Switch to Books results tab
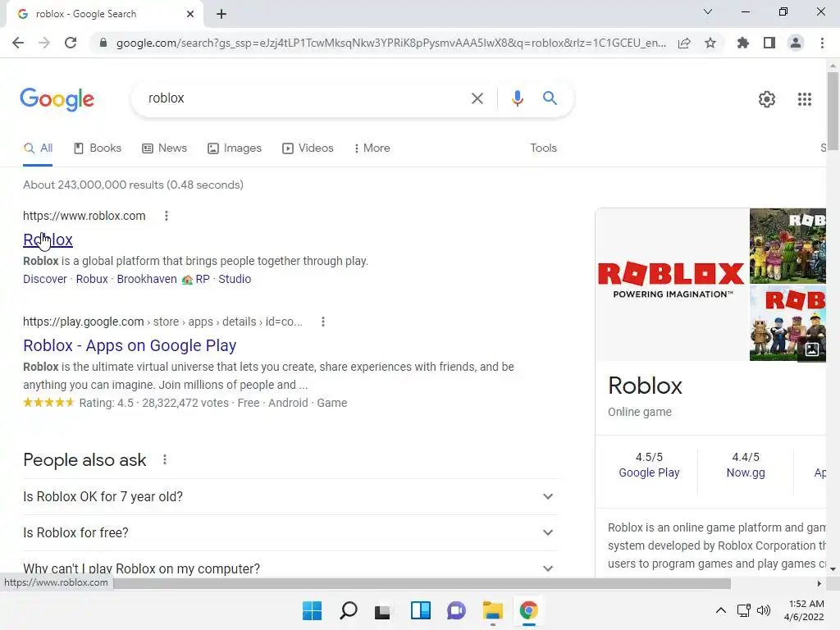 click(x=98, y=148)
